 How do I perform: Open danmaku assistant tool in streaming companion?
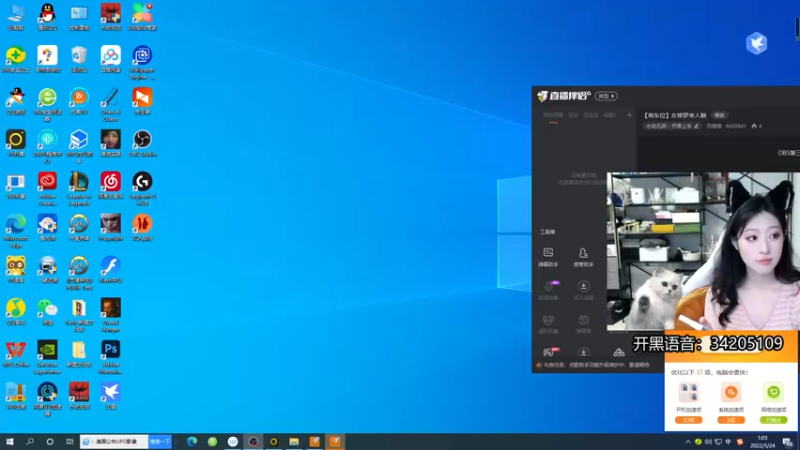coord(548,257)
